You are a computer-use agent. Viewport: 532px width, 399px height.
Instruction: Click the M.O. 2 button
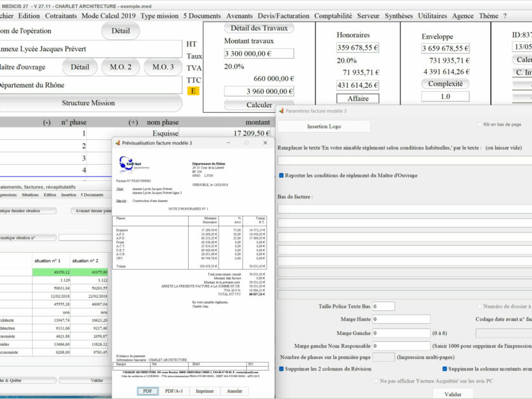click(x=120, y=67)
